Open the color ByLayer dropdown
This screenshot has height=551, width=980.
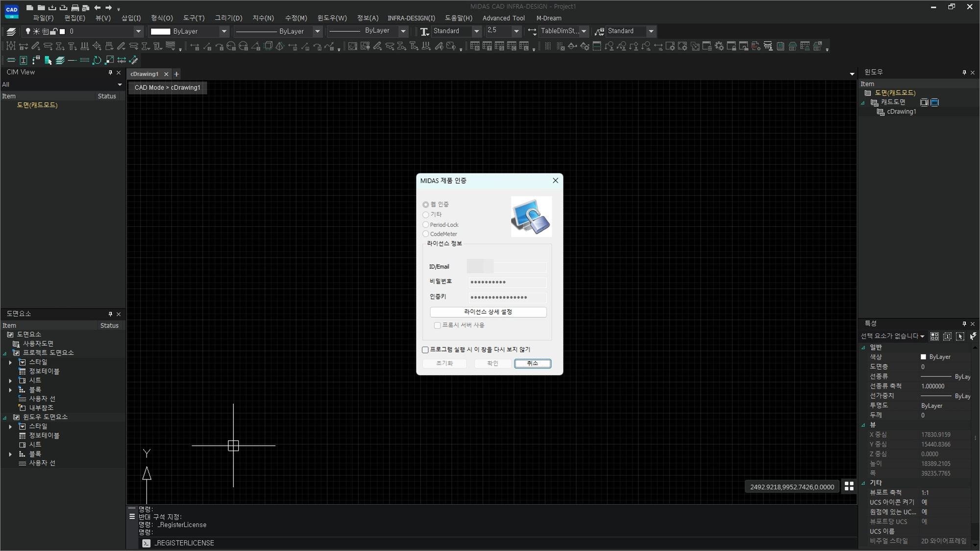[224, 31]
